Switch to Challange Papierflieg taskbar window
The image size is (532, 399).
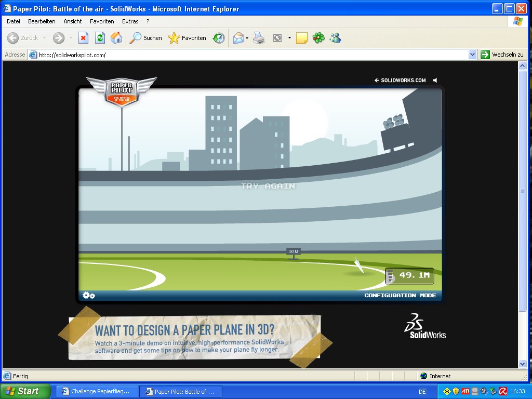point(97,391)
